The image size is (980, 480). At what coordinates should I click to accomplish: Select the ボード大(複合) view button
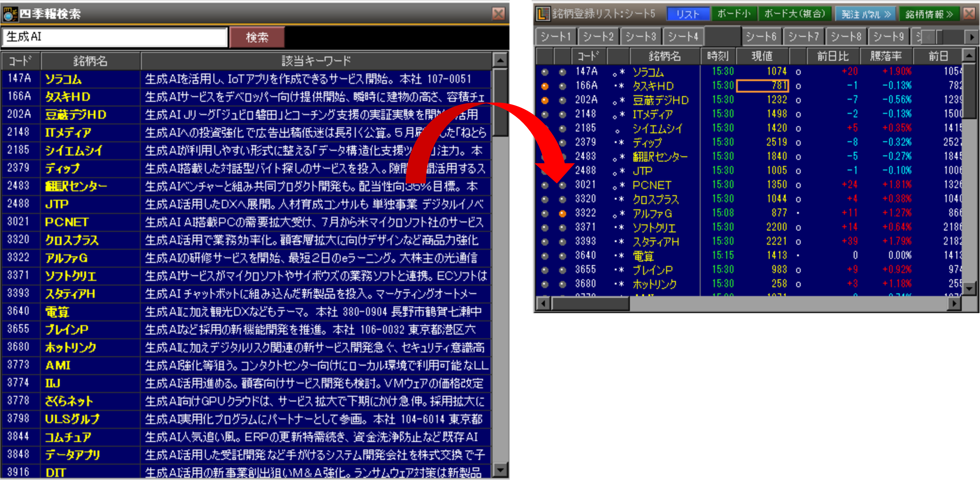795,14
